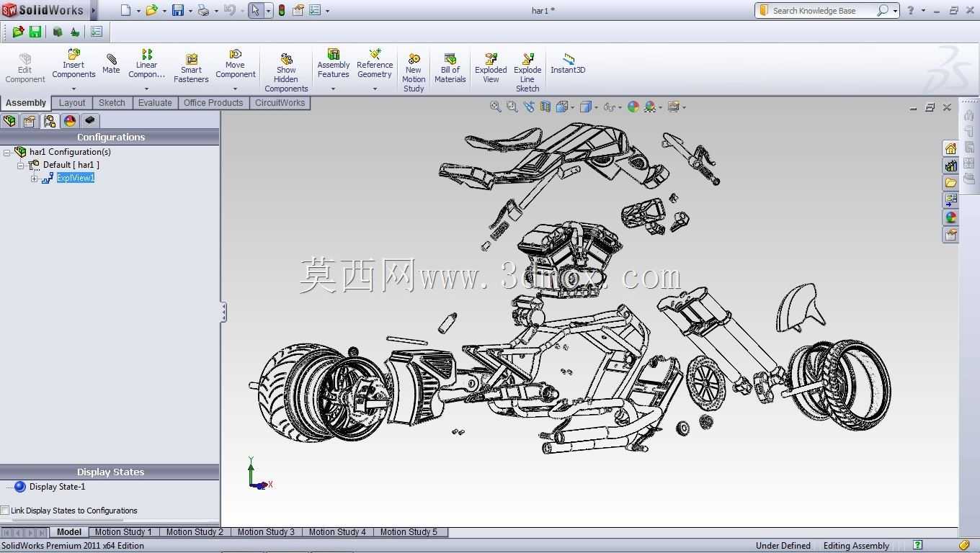Select the Model bottom tab
Image resolution: width=980 pixels, height=553 pixels.
pos(68,532)
